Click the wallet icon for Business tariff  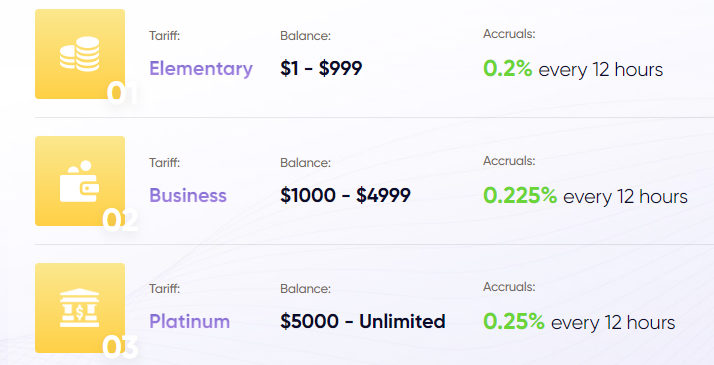pyautogui.click(x=80, y=181)
